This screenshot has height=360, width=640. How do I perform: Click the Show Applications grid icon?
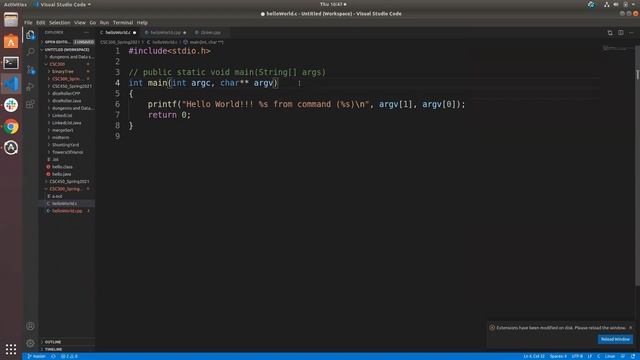click(11, 349)
